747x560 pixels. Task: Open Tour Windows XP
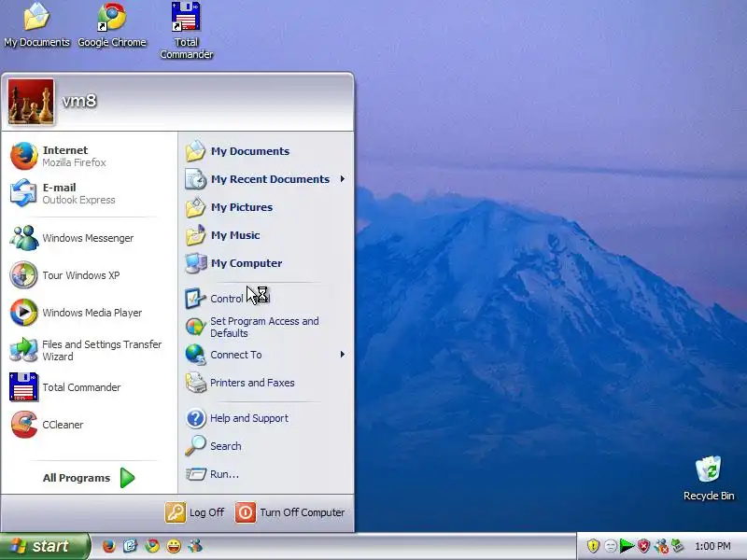pyautogui.click(x=89, y=275)
